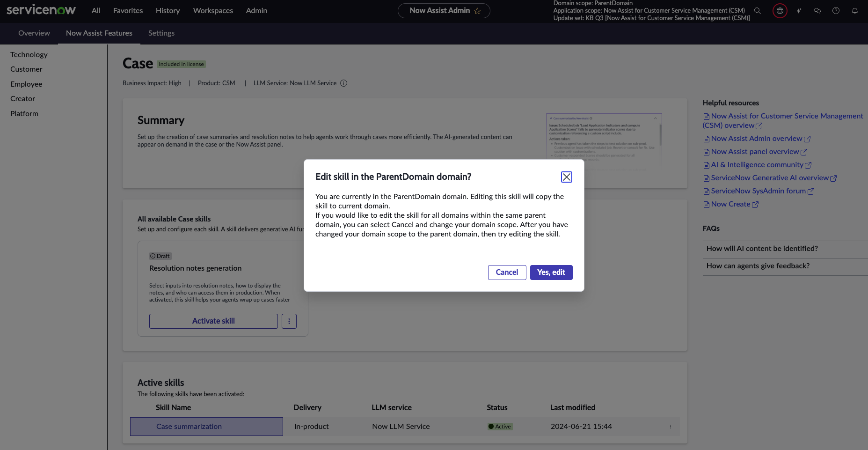Open the Workspaces menu
Screen dimensions: 868x450
[x=213, y=11]
